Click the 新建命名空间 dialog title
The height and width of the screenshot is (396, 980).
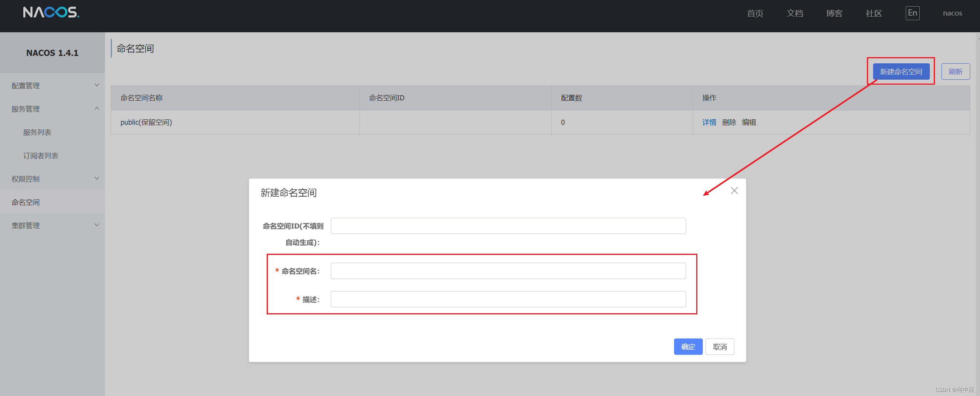point(288,193)
